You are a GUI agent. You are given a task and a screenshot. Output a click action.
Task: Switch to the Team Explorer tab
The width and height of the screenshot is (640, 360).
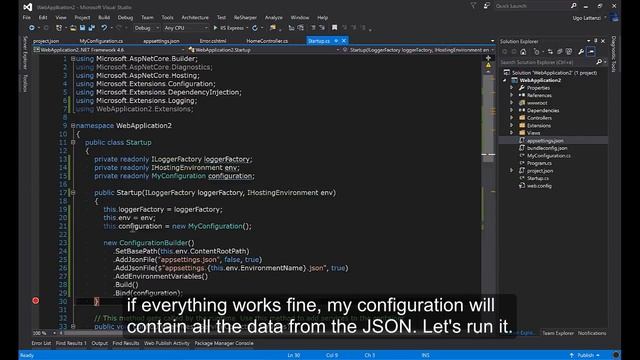click(x=558, y=333)
